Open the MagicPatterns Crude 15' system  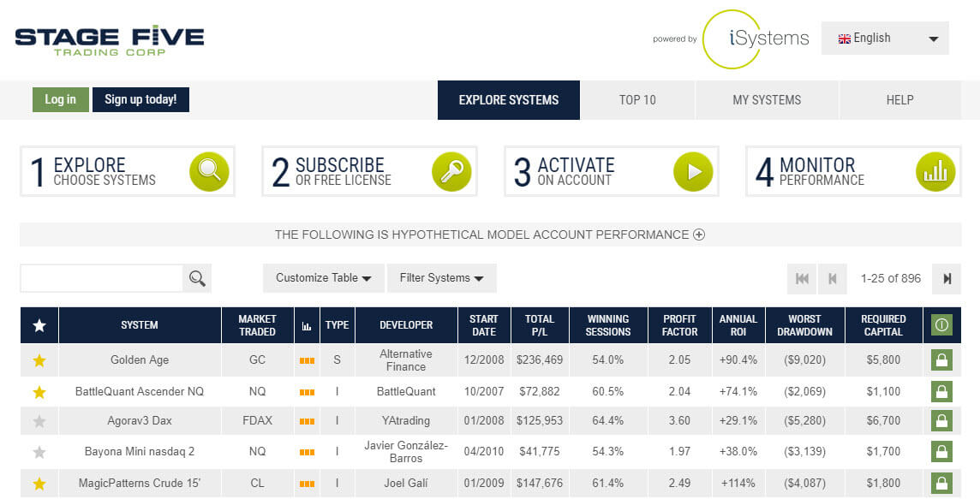click(140, 483)
